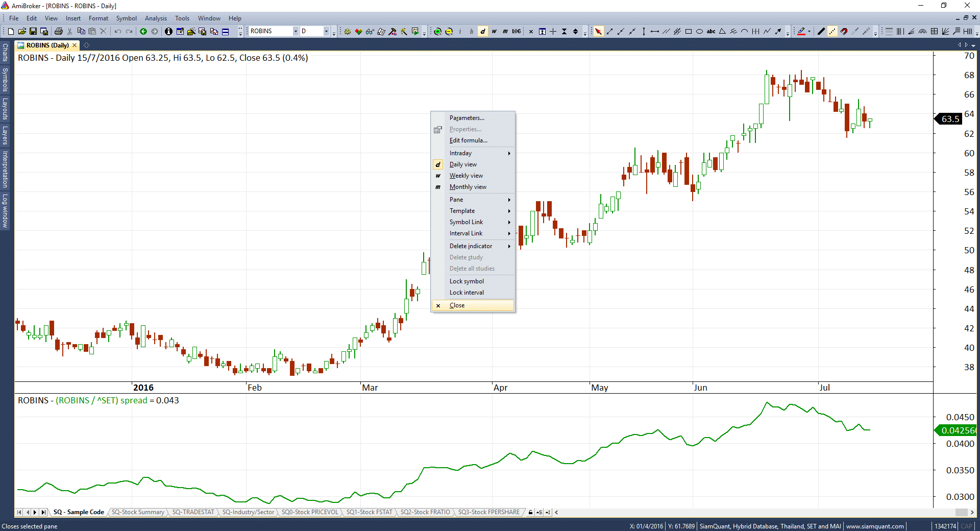The height and width of the screenshot is (531, 980).
Task: Select the Triangle drawing tool
Action: point(722,32)
